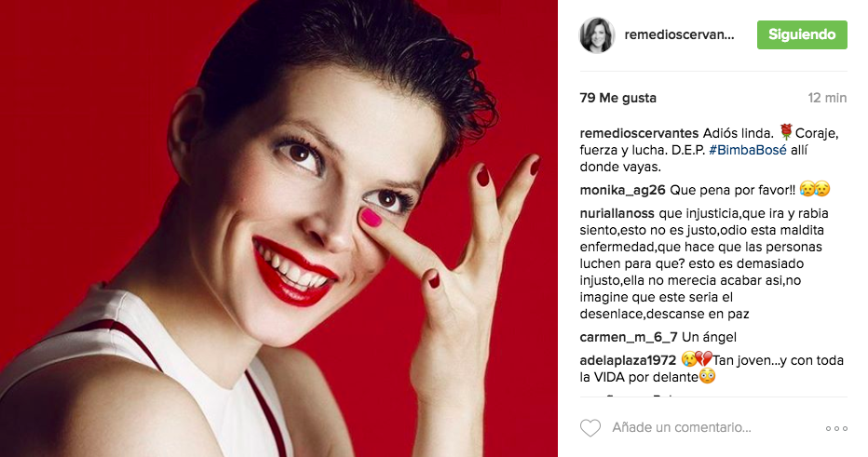
Task: Open carmen_m_6_7 commenter profile
Action: tap(629, 338)
